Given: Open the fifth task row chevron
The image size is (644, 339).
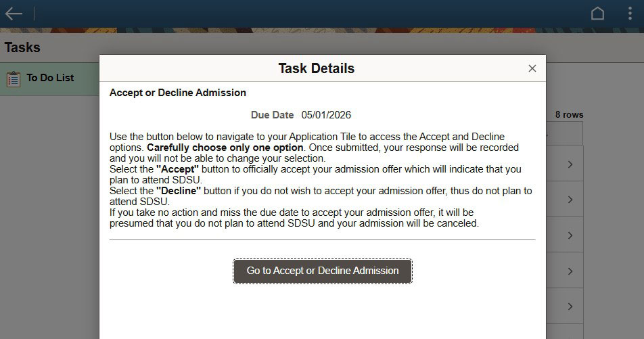Looking at the screenshot, I should pyautogui.click(x=570, y=307).
